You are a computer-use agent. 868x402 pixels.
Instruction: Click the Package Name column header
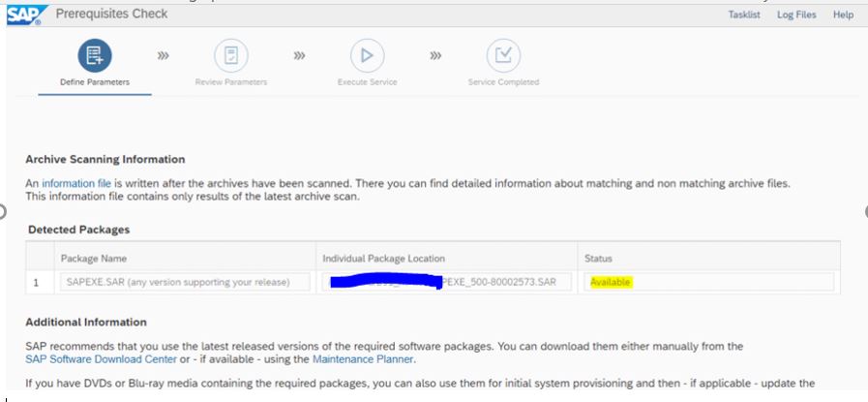tap(94, 259)
